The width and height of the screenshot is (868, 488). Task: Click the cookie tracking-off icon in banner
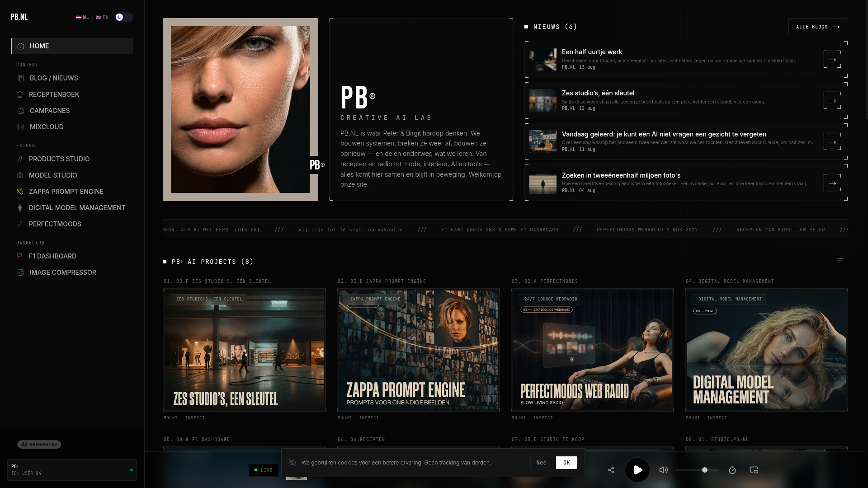click(x=292, y=463)
